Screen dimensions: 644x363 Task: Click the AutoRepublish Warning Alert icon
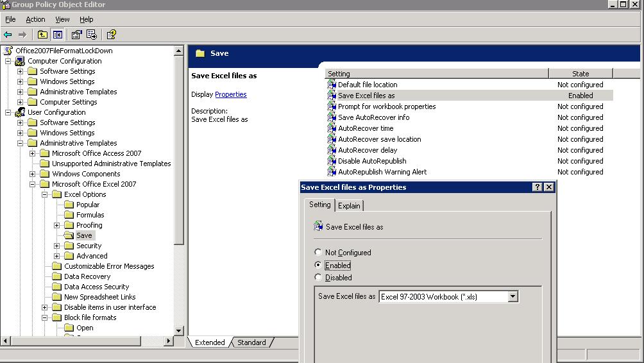tap(332, 172)
